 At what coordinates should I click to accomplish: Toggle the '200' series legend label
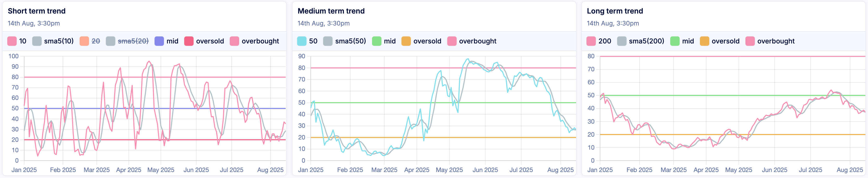click(x=604, y=41)
